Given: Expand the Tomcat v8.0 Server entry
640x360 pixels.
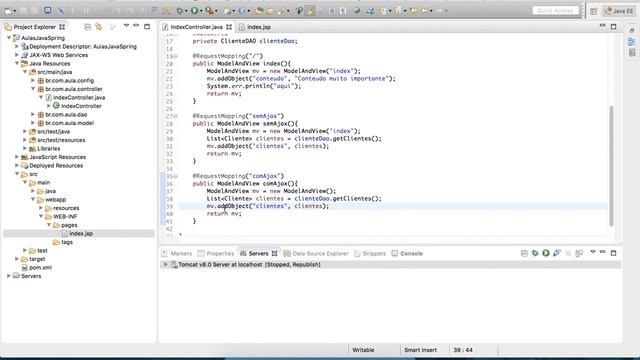Looking at the screenshot, I should pyautogui.click(x=165, y=264).
